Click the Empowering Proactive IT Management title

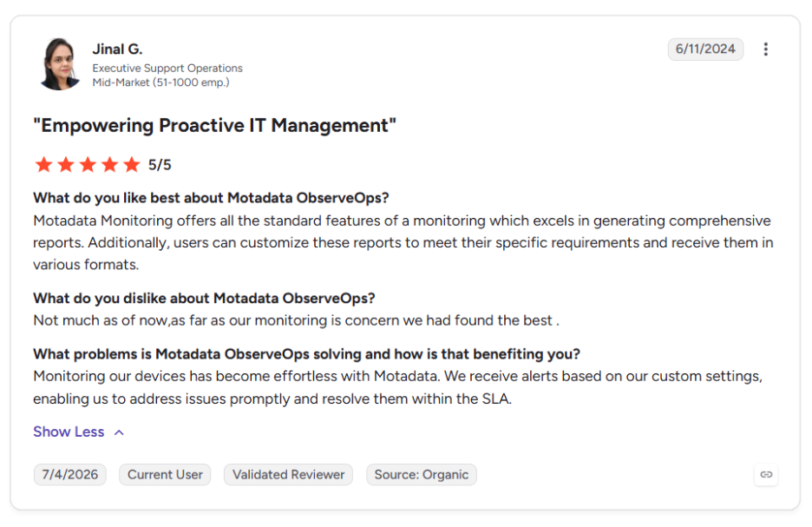[214, 125]
